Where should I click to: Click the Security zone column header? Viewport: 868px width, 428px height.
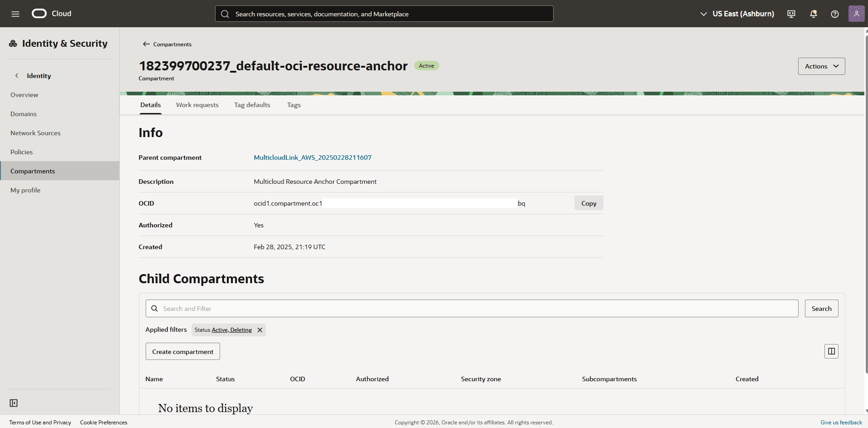(x=481, y=379)
